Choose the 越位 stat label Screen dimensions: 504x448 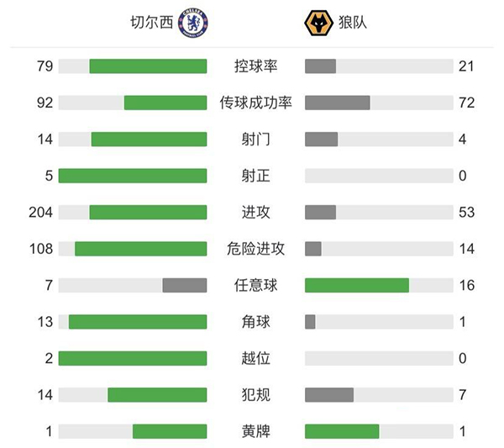[x=256, y=358]
